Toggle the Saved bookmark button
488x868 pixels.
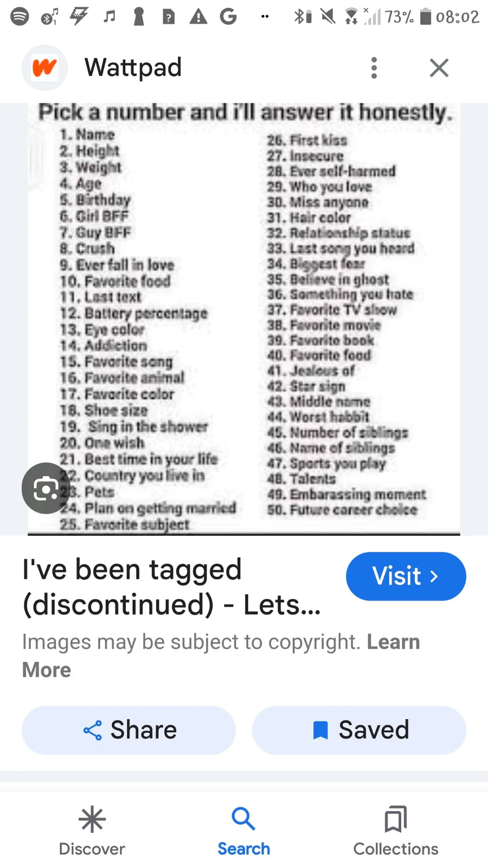(359, 730)
